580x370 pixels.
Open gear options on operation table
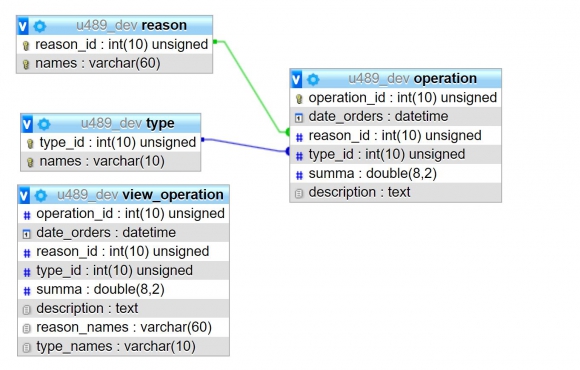click(x=313, y=79)
